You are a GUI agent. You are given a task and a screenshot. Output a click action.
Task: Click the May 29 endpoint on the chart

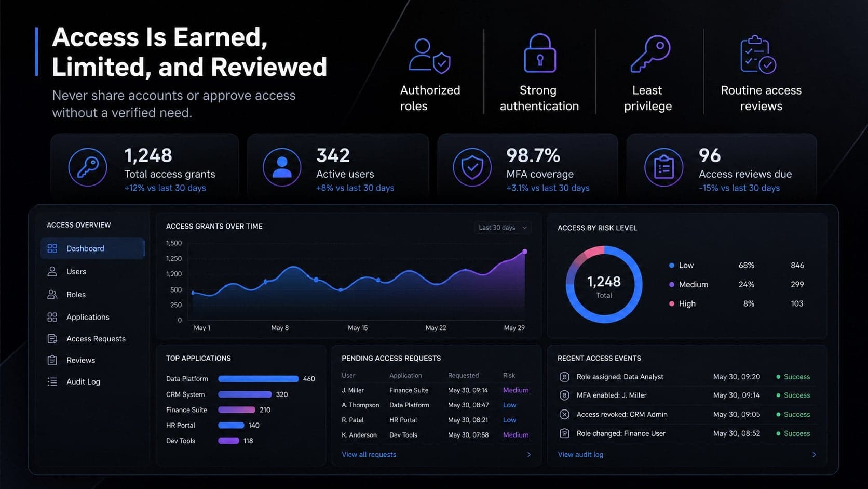click(x=525, y=252)
